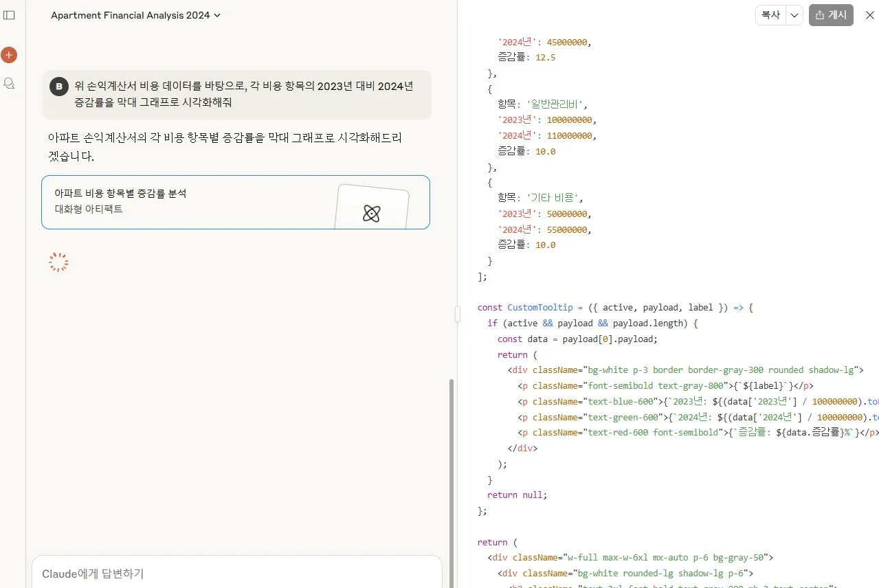The height and width of the screenshot is (588, 879).
Task: Click code text '기타 비용'
Action: (553, 198)
